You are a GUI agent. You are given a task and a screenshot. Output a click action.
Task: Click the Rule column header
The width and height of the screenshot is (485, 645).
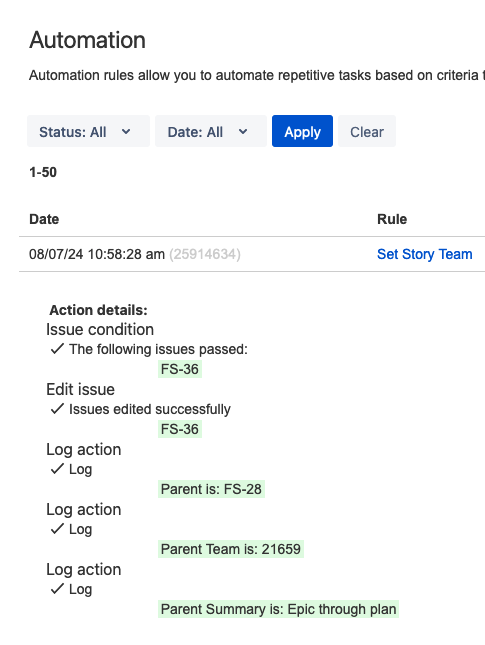pos(392,219)
